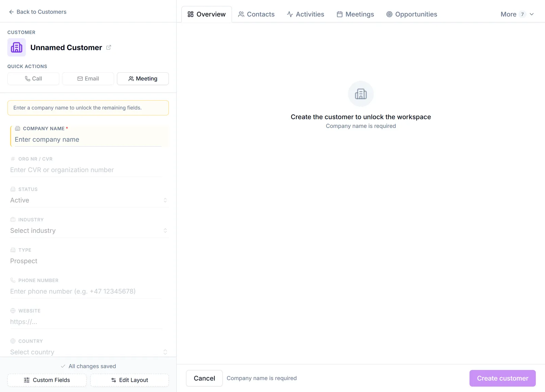Image resolution: width=545 pixels, height=392 pixels.
Task: Click the building icon in empty workspace
Action: click(x=361, y=94)
